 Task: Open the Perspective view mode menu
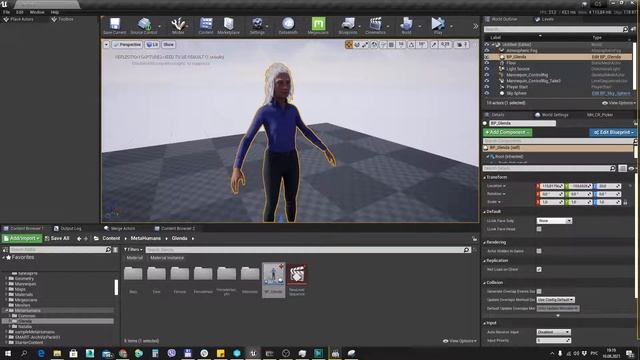(127, 44)
